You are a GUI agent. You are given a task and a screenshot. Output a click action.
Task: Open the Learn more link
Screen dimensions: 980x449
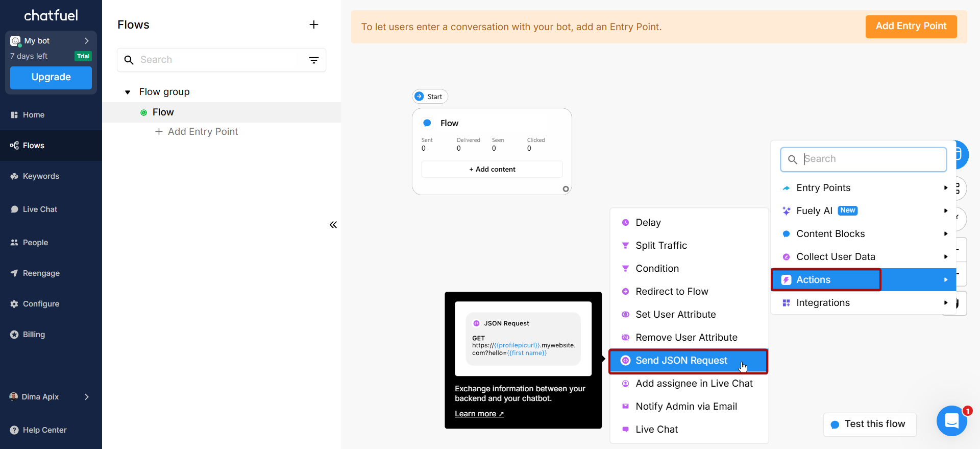click(479, 414)
